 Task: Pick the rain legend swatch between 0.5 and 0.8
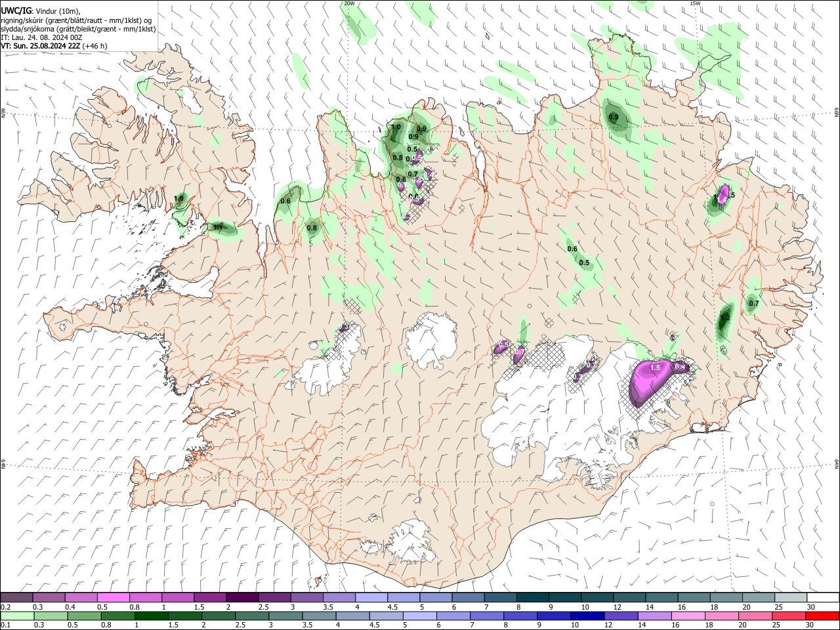[85, 616]
